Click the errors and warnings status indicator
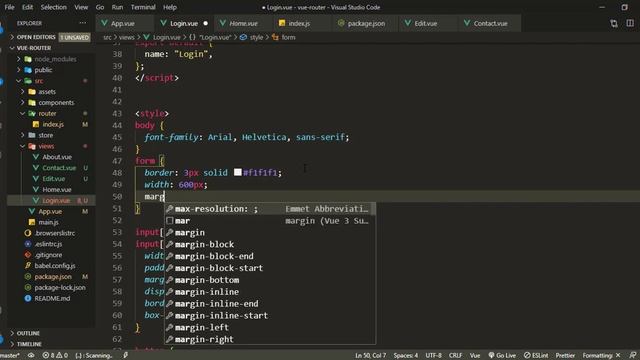Image resolution: width=640 pixels, height=360 pixels. [x=55, y=356]
